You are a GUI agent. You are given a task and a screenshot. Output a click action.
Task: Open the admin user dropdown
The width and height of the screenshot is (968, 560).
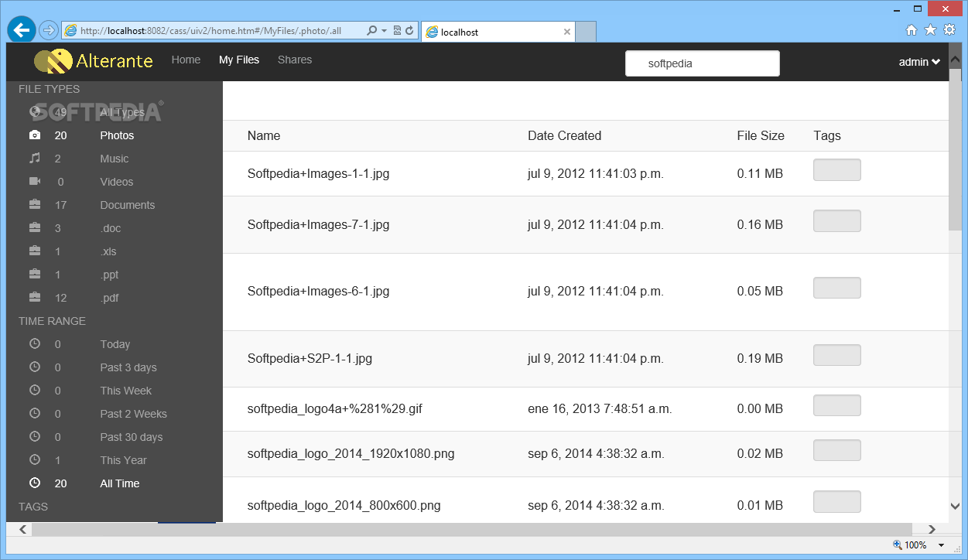(919, 63)
